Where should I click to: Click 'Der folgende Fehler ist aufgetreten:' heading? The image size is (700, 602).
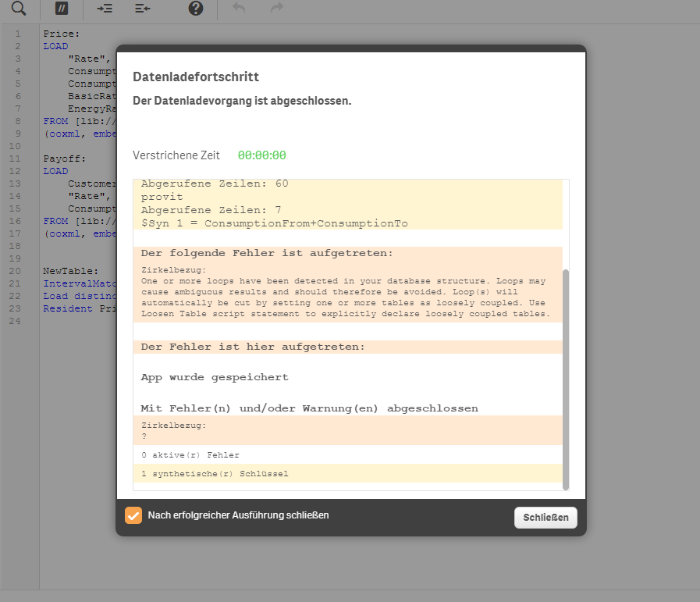pos(267,253)
